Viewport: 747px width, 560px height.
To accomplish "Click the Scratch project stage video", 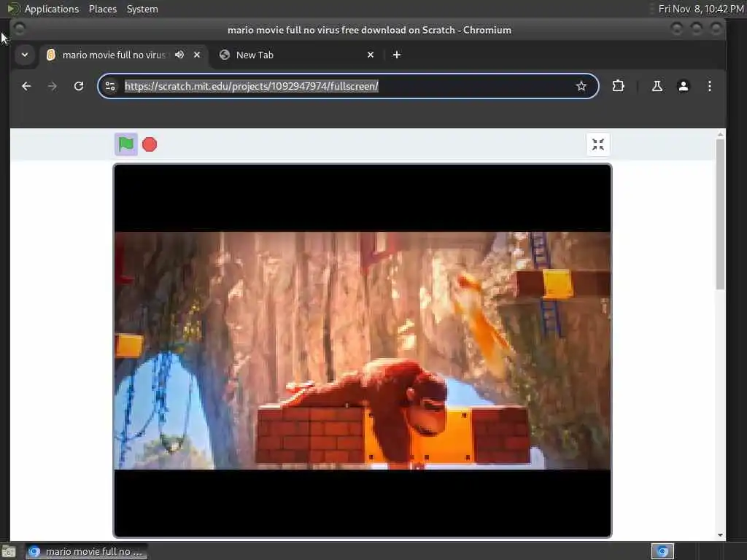I will click(x=363, y=351).
